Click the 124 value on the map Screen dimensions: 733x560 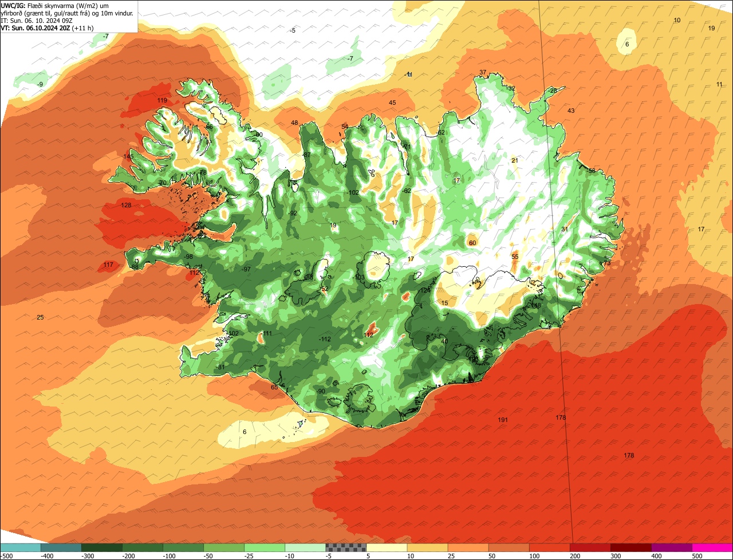(425, 290)
